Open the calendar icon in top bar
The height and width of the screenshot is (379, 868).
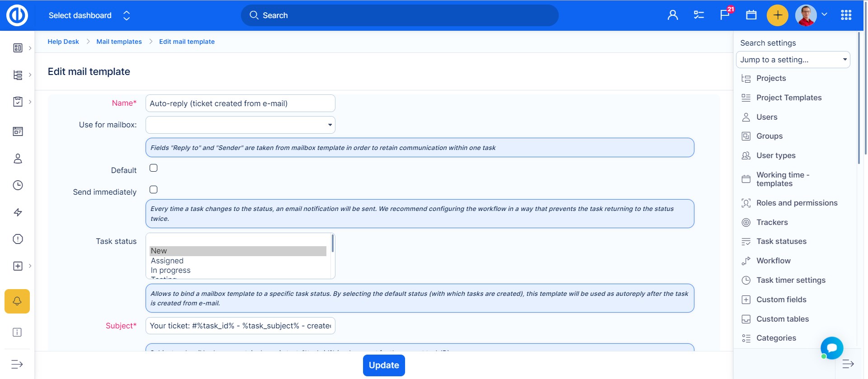pyautogui.click(x=751, y=15)
